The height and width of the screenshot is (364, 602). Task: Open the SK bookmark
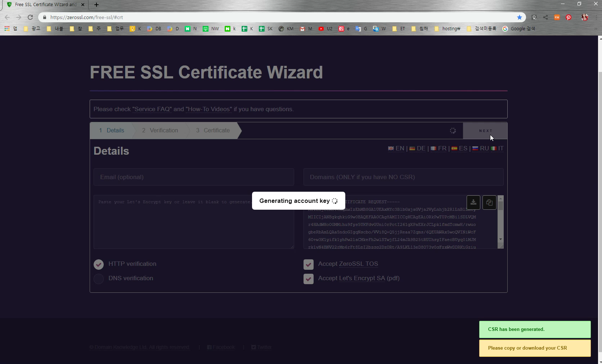click(266, 28)
